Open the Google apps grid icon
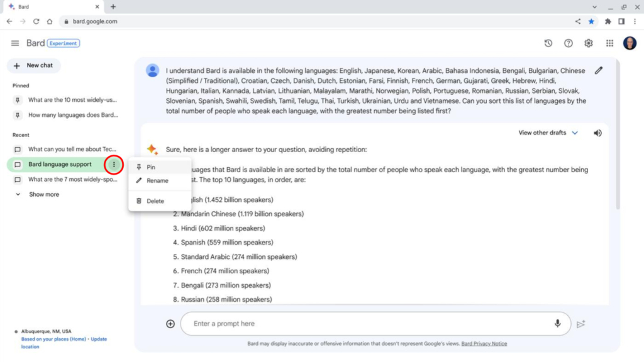 (x=609, y=43)
